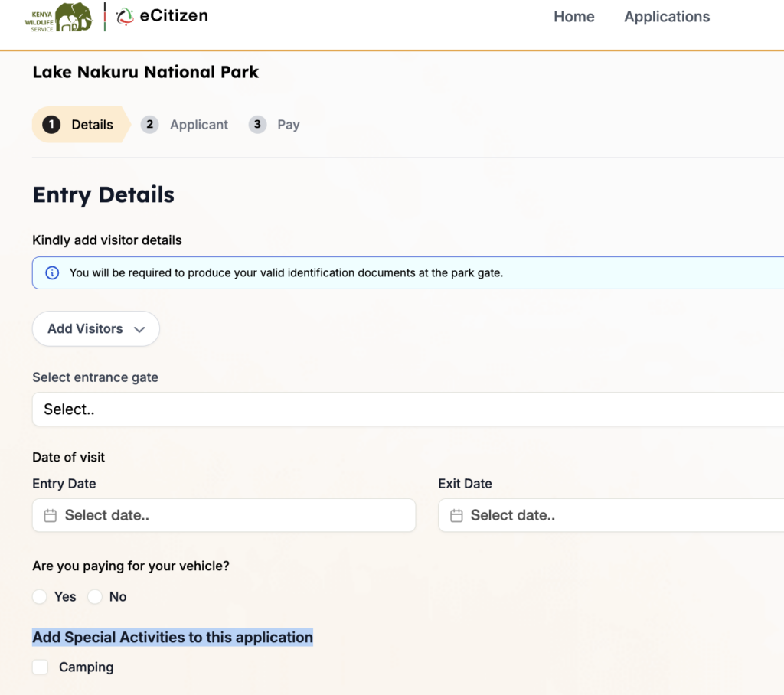Tick the Camping checkbox
Screen dimensions: 784x695
pyautogui.click(x=40, y=667)
